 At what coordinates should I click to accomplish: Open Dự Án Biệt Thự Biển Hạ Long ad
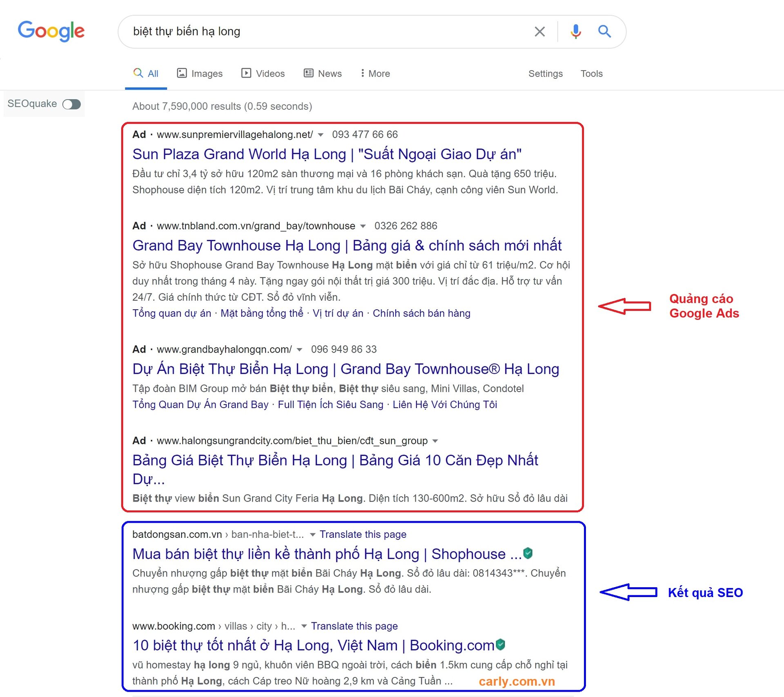[346, 369]
